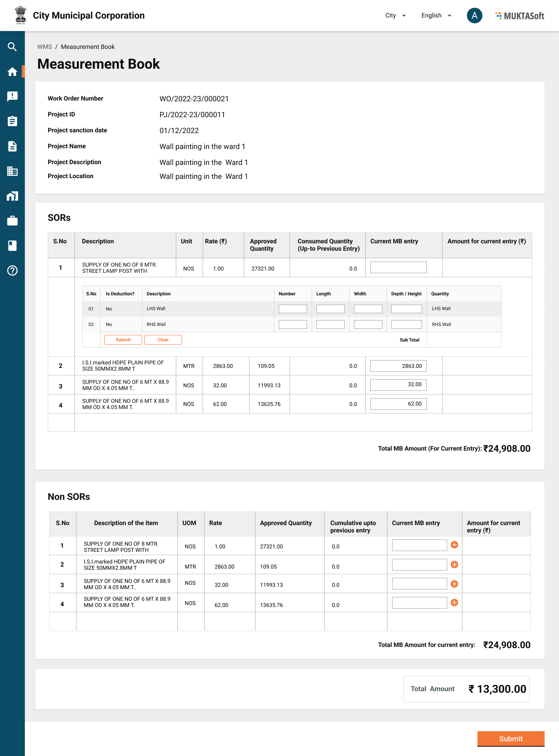Open the English language dropdown

pyautogui.click(x=436, y=16)
